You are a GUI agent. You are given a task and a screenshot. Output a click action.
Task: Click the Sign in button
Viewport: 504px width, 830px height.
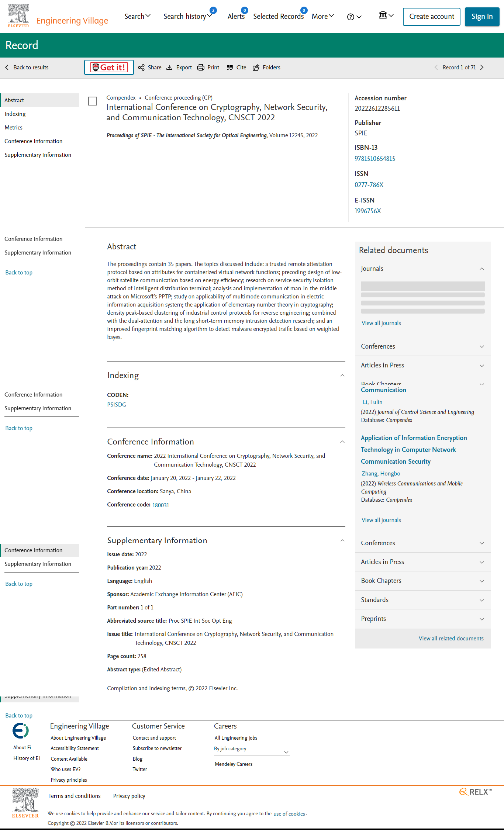click(482, 17)
